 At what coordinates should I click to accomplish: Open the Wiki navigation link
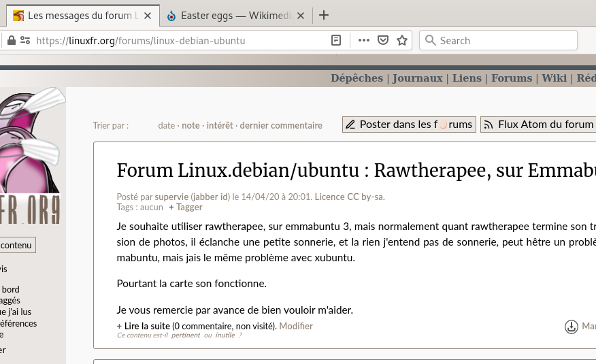554,78
